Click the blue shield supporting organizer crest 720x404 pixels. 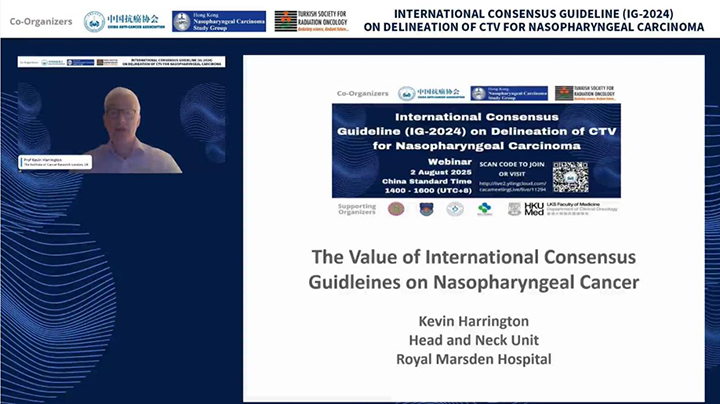pos(426,209)
